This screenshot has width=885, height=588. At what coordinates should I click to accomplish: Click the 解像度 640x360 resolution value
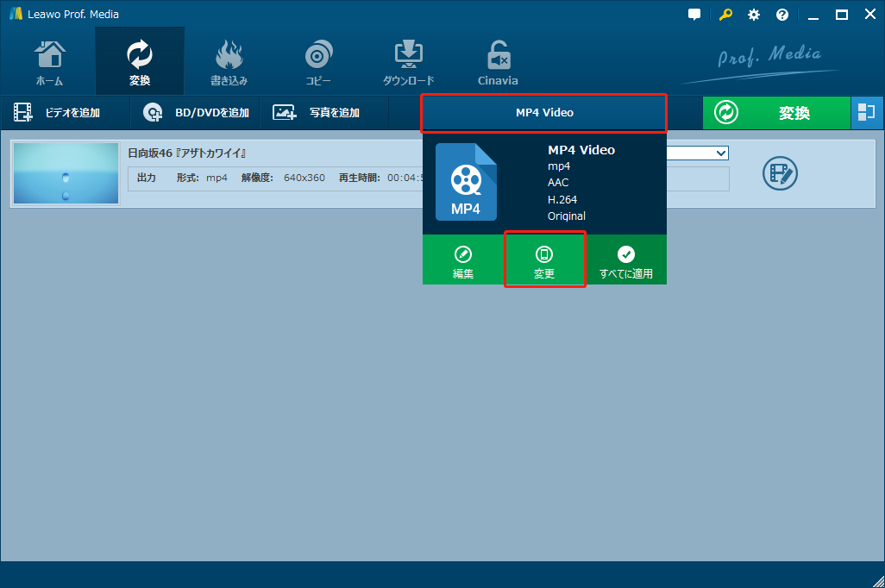click(x=304, y=178)
